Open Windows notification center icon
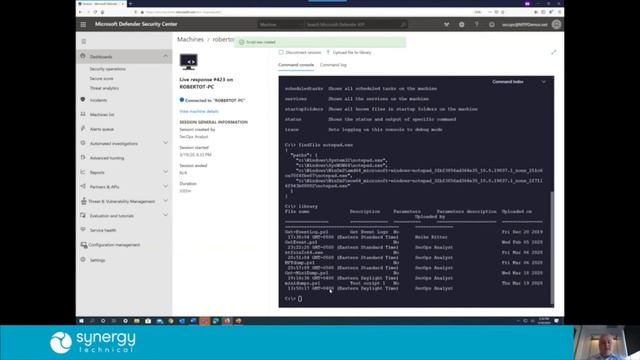The image size is (640, 360). (x=556, y=321)
